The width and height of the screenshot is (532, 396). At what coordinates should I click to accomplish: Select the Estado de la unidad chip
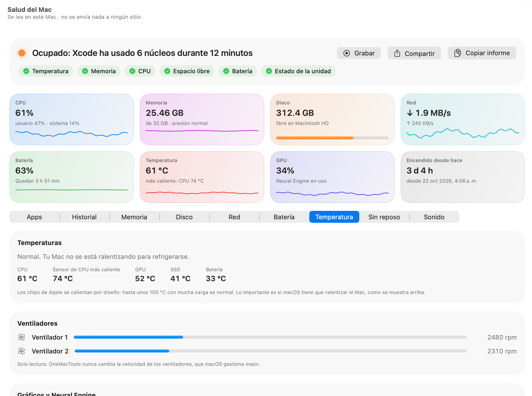tap(298, 71)
